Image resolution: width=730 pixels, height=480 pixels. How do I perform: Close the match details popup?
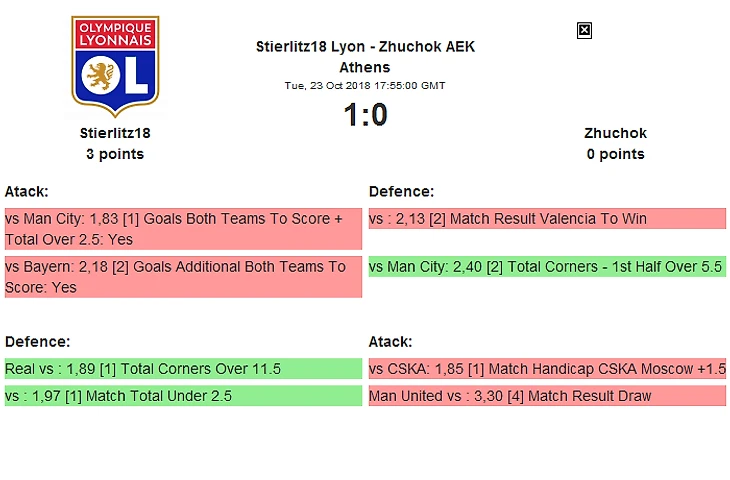[584, 31]
